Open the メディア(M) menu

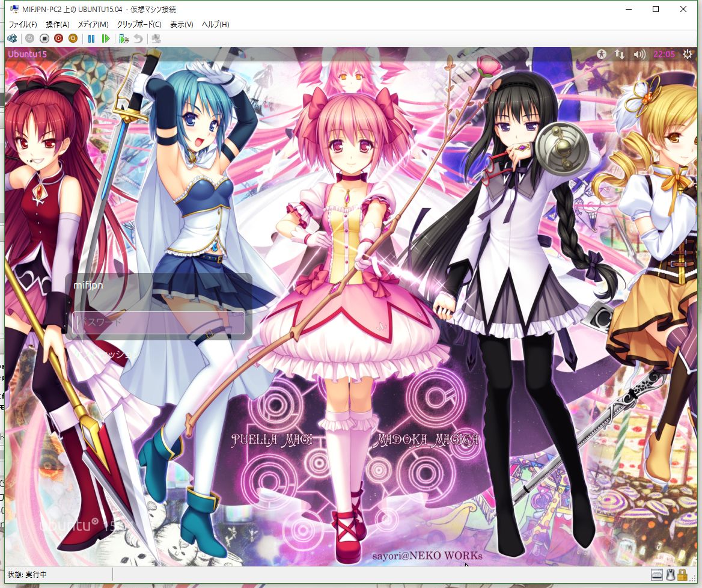pos(93,24)
